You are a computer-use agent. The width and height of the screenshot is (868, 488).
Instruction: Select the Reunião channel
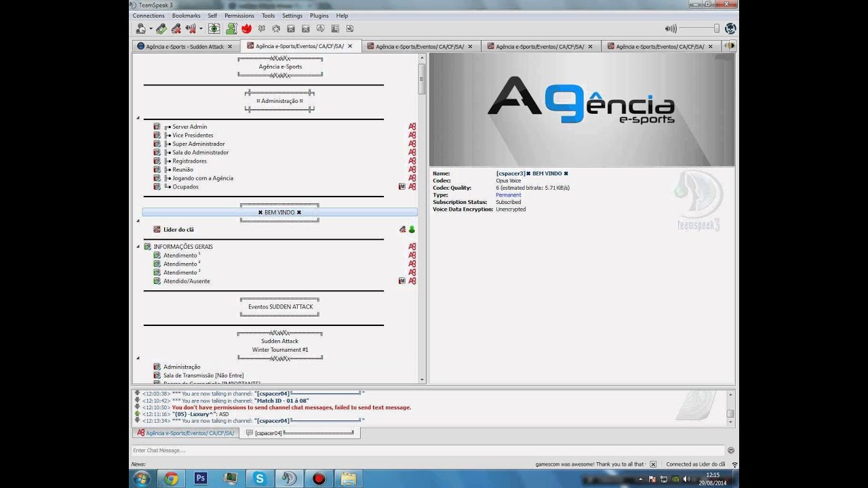[x=182, y=169]
